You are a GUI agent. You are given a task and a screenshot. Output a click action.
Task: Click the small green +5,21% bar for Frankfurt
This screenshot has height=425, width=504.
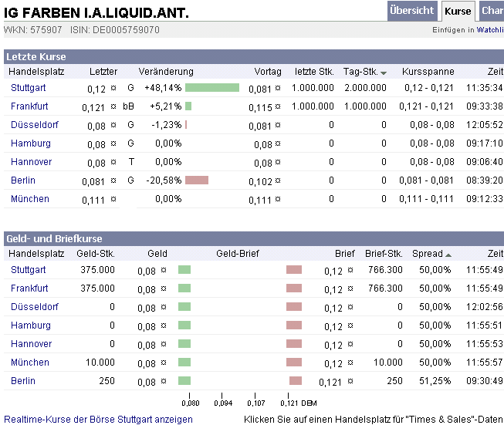coord(188,106)
